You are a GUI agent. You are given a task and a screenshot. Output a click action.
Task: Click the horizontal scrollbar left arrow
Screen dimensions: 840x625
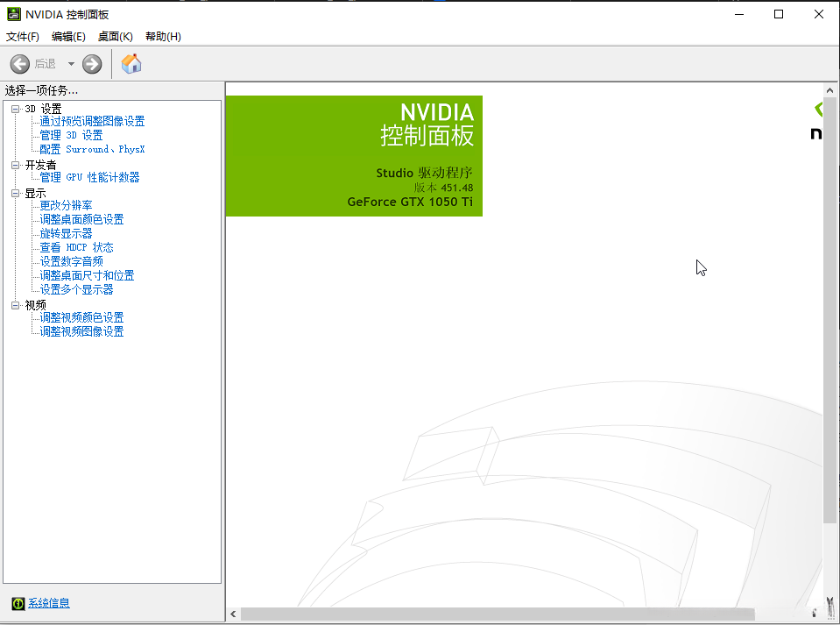pos(233,614)
